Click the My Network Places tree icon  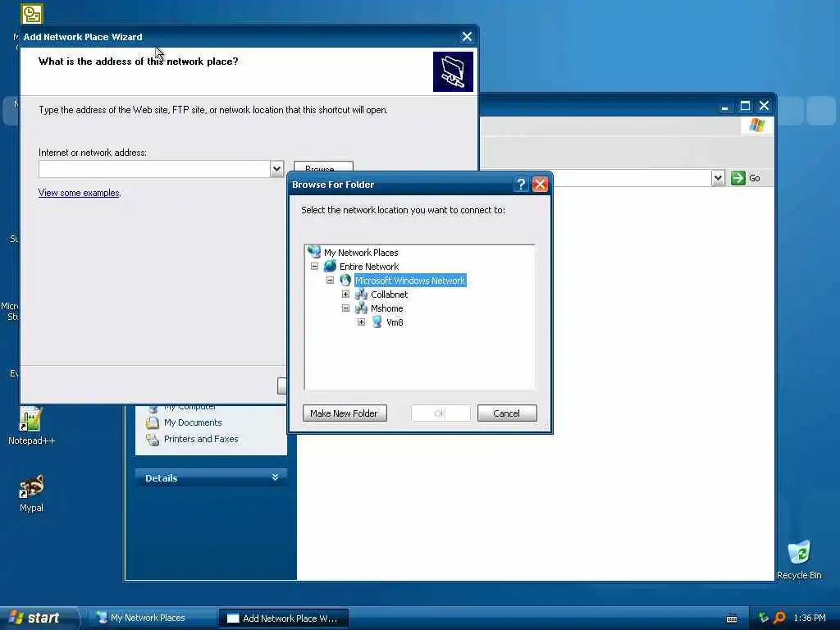pos(314,252)
